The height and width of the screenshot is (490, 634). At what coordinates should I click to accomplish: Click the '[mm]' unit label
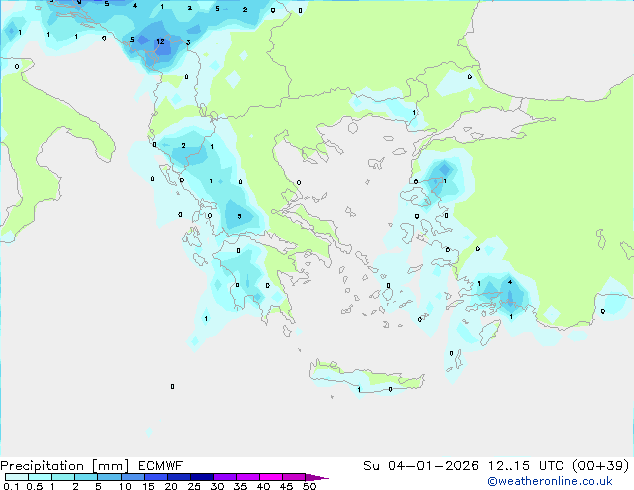click(110, 466)
